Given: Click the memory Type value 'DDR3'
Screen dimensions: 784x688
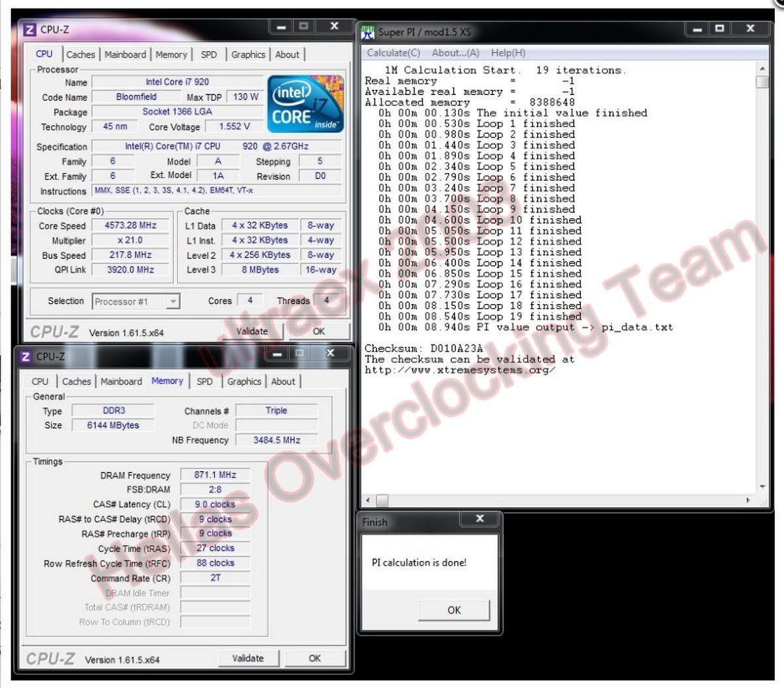Looking at the screenshot, I should pos(113,411).
